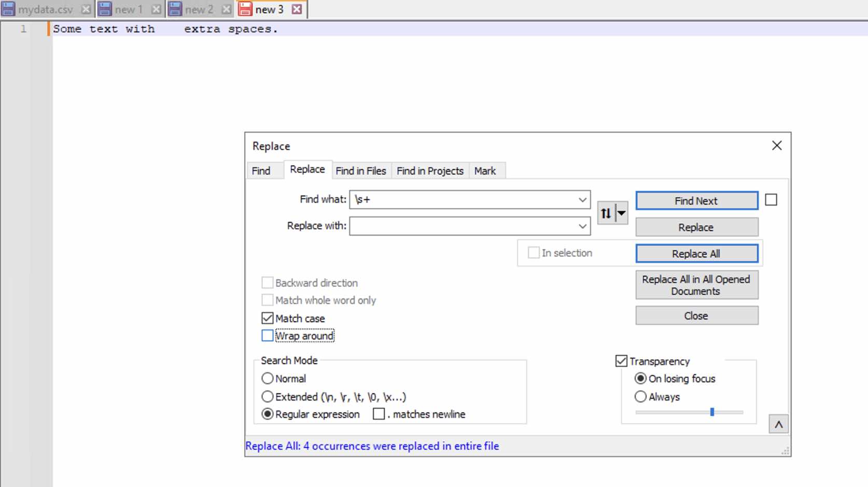The height and width of the screenshot is (487, 868).
Task: Open the Find what history dropdown
Action: point(582,199)
